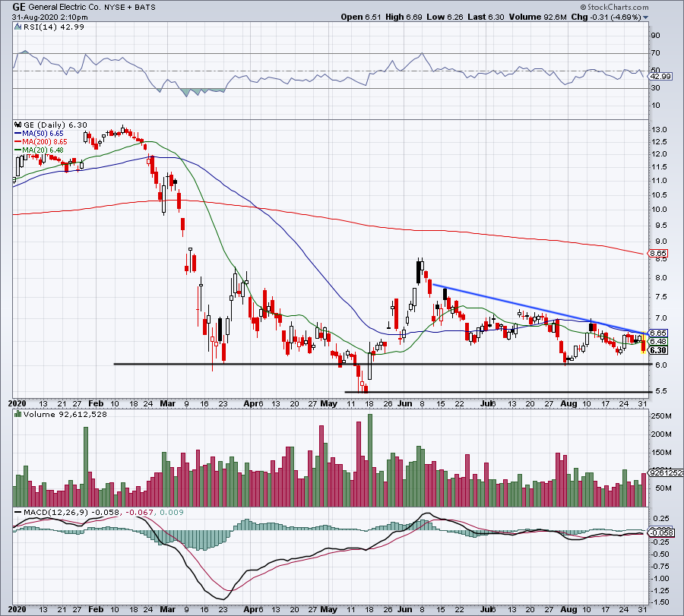Open the blue dropdown arrow beside Chg
The height and width of the screenshot is (616, 684).
645,17
